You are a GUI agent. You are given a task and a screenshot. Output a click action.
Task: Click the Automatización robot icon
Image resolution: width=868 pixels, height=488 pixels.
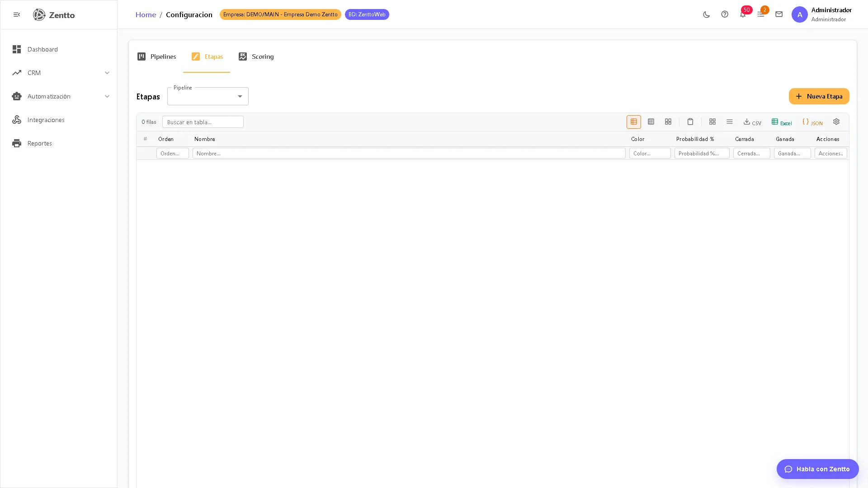(x=17, y=96)
